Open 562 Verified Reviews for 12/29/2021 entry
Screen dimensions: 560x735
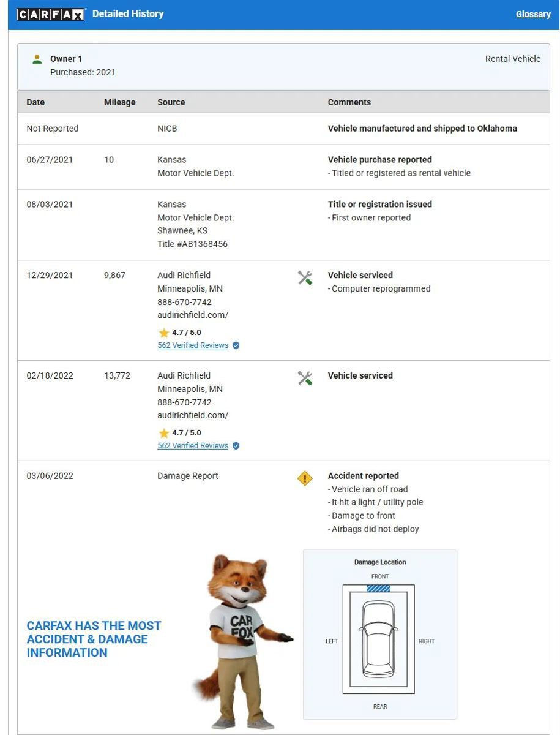pos(193,345)
